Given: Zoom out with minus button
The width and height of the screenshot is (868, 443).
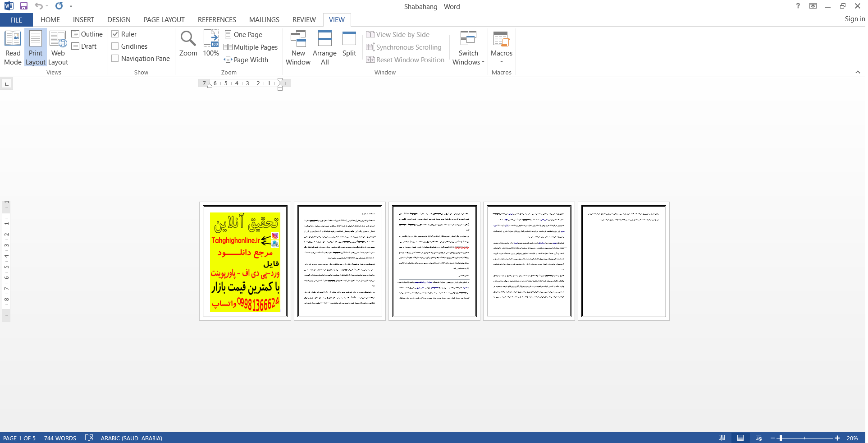Looking at the screenshot, I should click(772, 438).
